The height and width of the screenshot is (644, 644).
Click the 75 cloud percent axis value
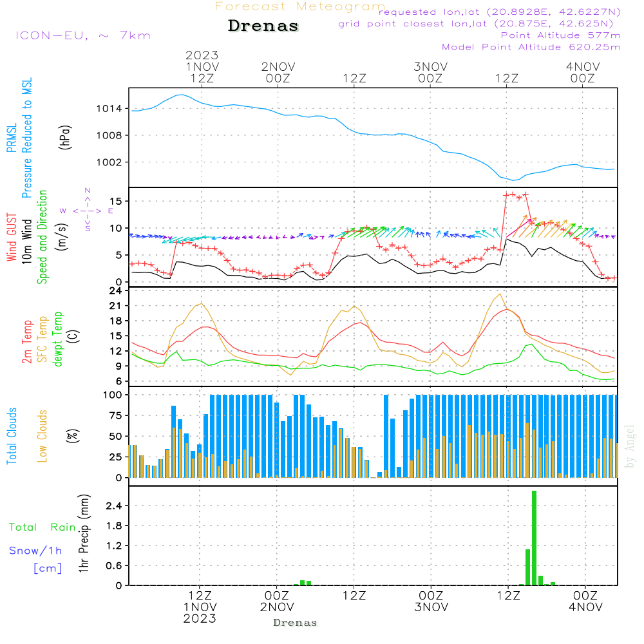pos(116,415)
